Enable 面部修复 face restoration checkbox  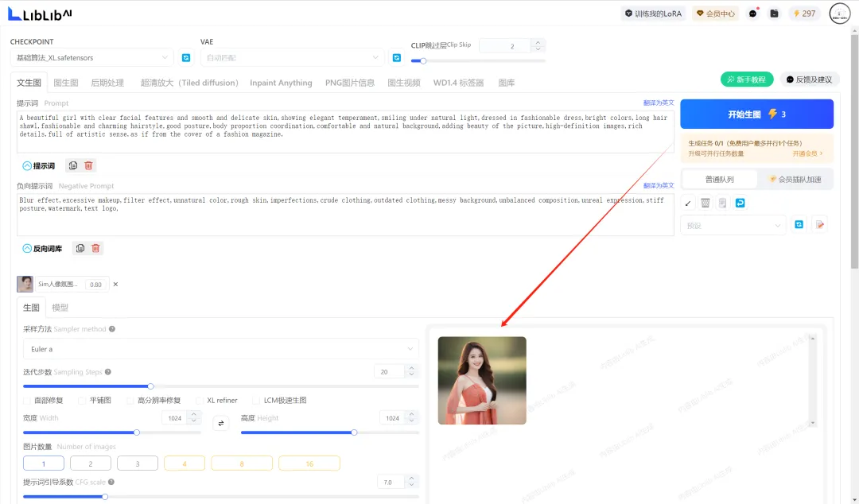(x=27, y=401)
